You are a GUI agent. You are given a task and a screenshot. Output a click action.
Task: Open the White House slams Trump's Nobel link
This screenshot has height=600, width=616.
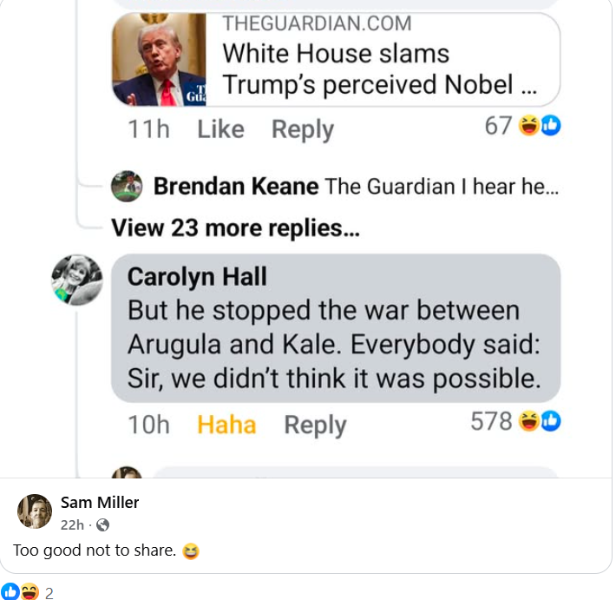click(379, 70)
